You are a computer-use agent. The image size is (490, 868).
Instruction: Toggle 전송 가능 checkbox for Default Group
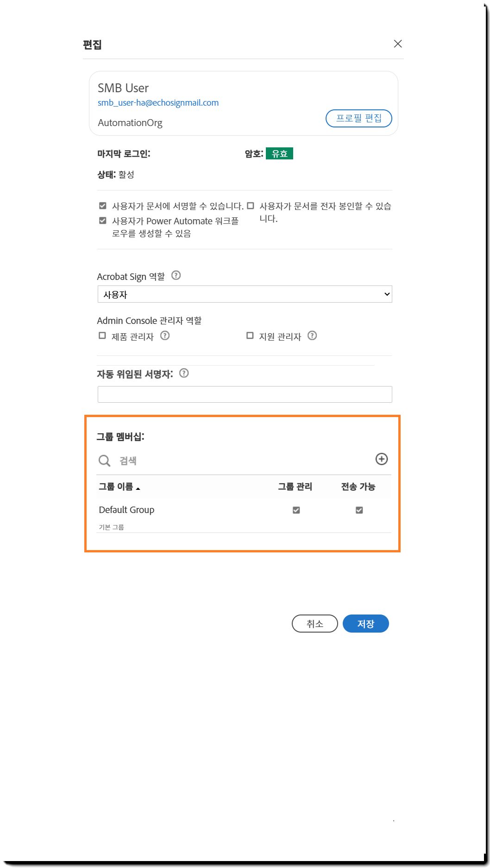(x=359, y=510)
